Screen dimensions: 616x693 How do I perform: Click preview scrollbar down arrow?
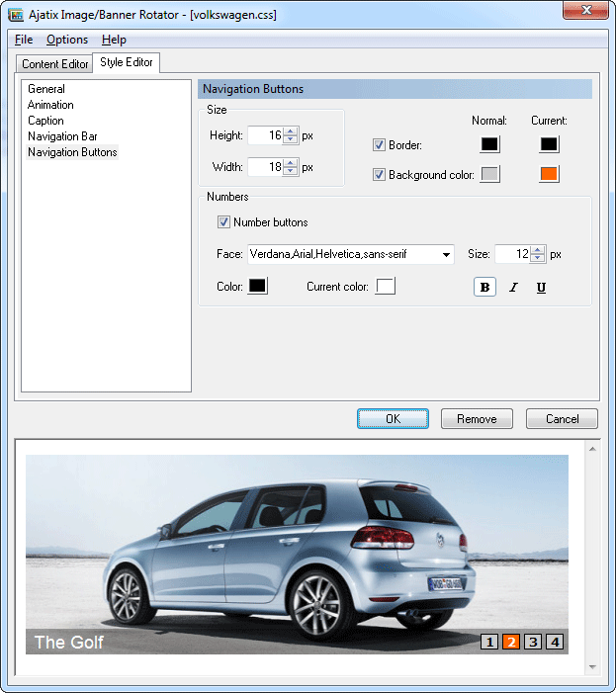tap(592, 667)
